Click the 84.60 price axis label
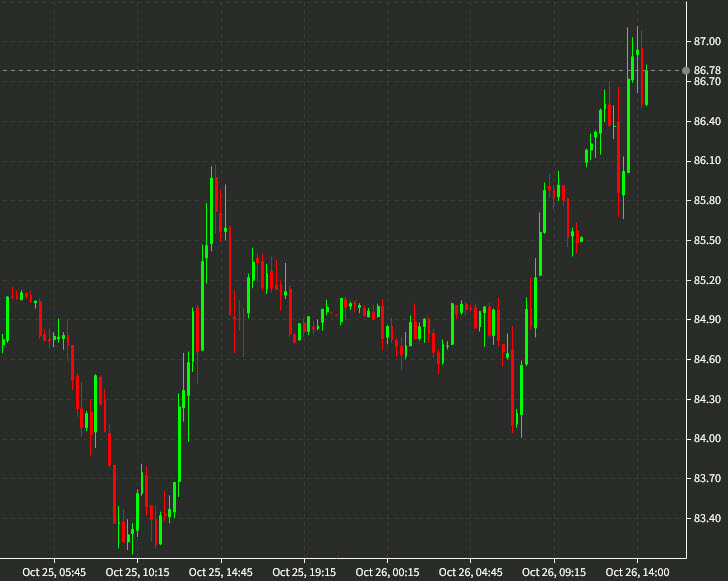 coord(707,359)
